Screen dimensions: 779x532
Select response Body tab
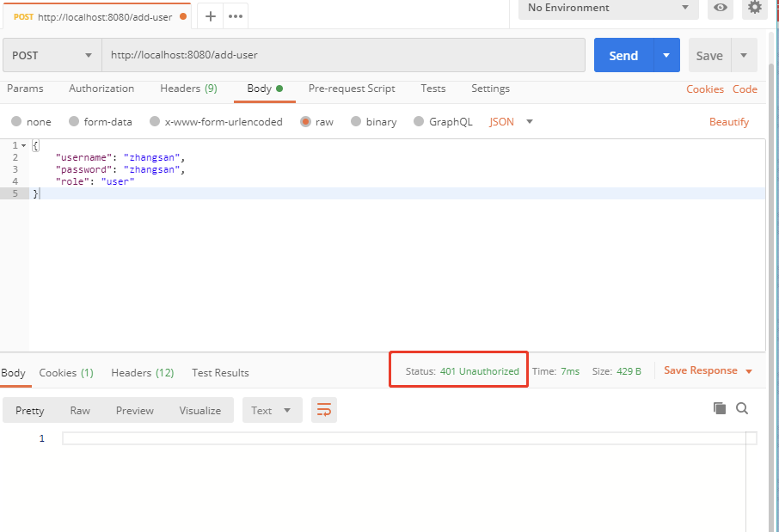tap(13, 372)
